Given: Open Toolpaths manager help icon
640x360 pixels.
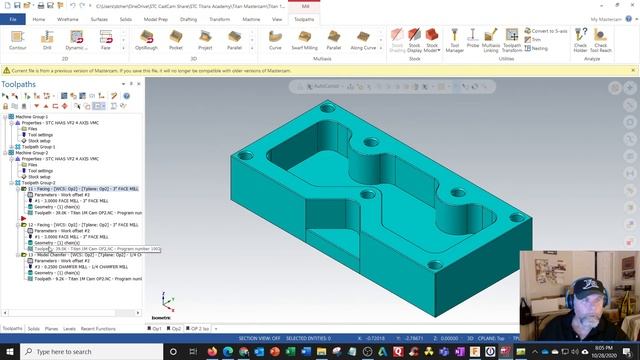Looking at the screenshot, I should pyautogui.click(x=127, y=96).
